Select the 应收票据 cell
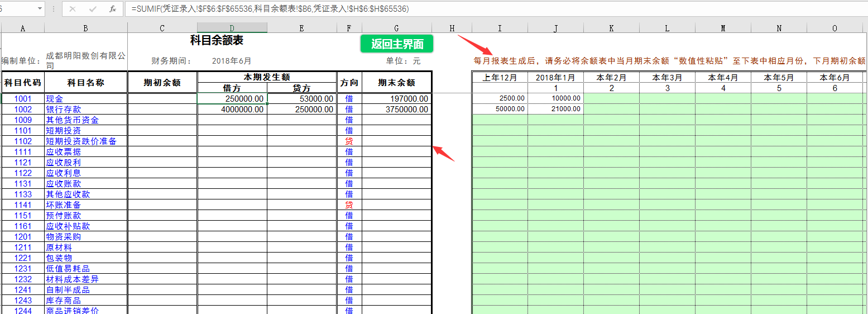This screenshot has height=314, width=868. point(86,152)
